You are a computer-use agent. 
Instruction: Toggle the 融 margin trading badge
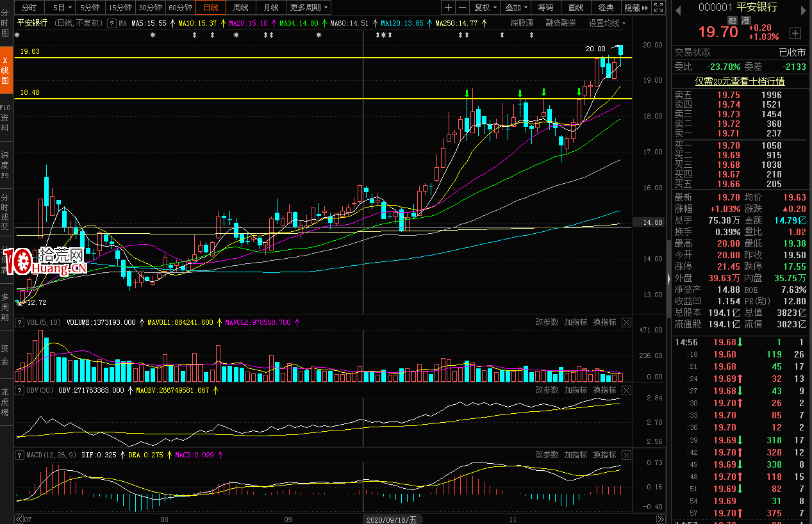pos(733,20)
